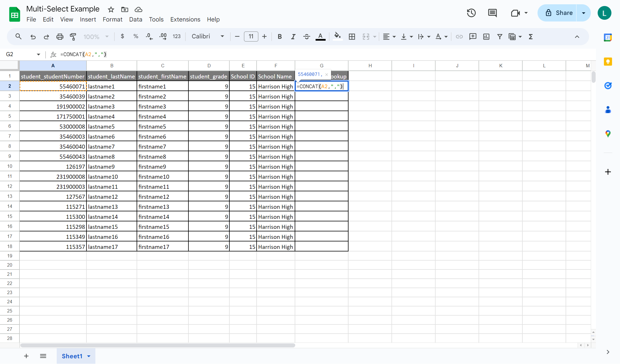Open Google Maps side panel
The height and width of the screenshot is (364, 620).
point(608,134)
